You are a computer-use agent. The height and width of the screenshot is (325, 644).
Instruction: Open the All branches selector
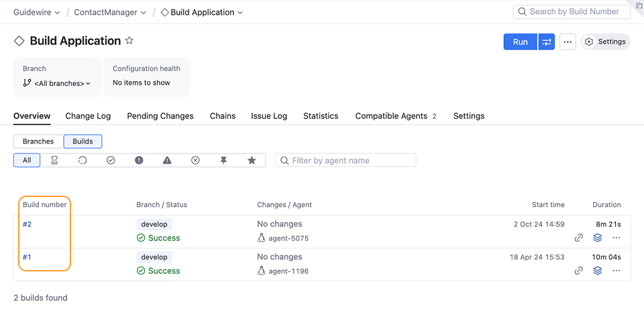(56, 83)
